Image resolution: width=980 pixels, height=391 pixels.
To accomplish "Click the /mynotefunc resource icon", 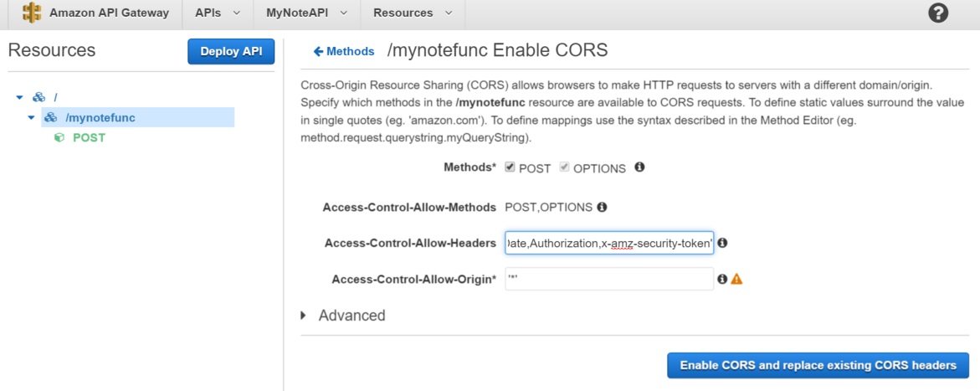I will click(50, 117).
